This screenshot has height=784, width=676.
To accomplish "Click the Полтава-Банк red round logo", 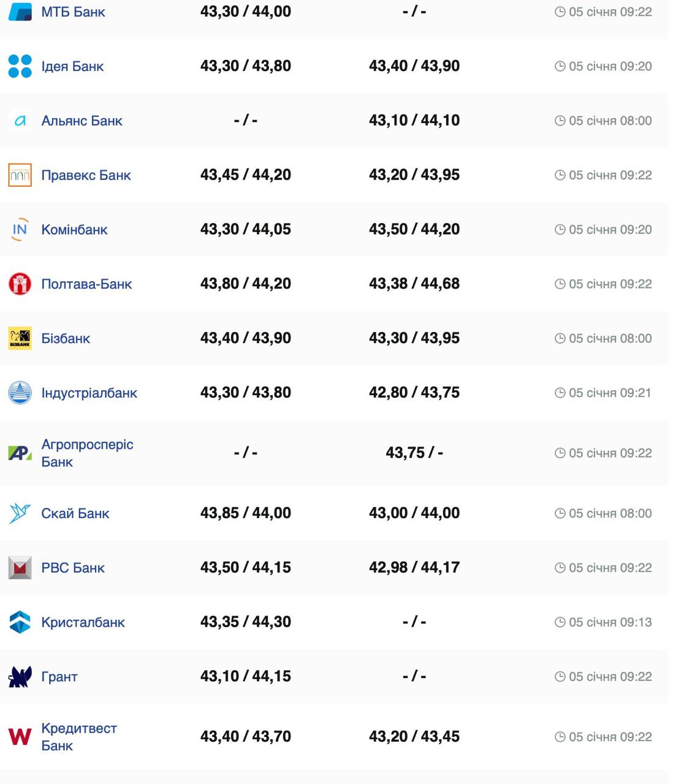I will [20, 284].
